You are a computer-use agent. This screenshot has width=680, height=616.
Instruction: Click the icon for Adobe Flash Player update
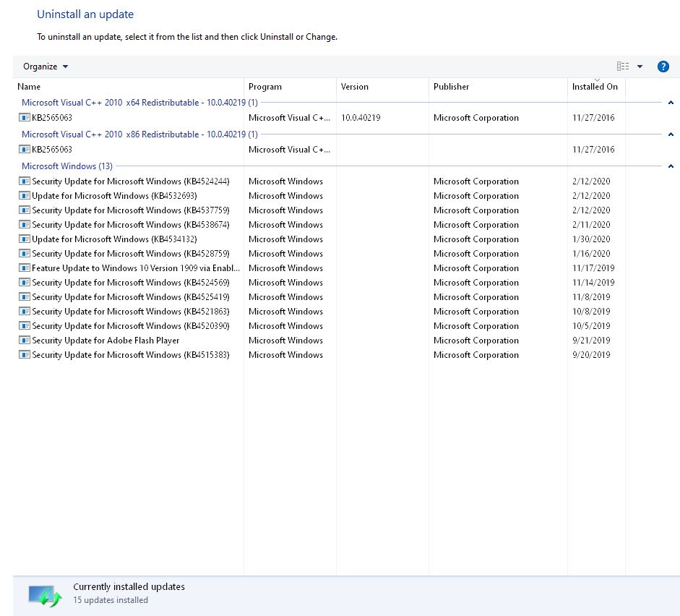(25, 340)
